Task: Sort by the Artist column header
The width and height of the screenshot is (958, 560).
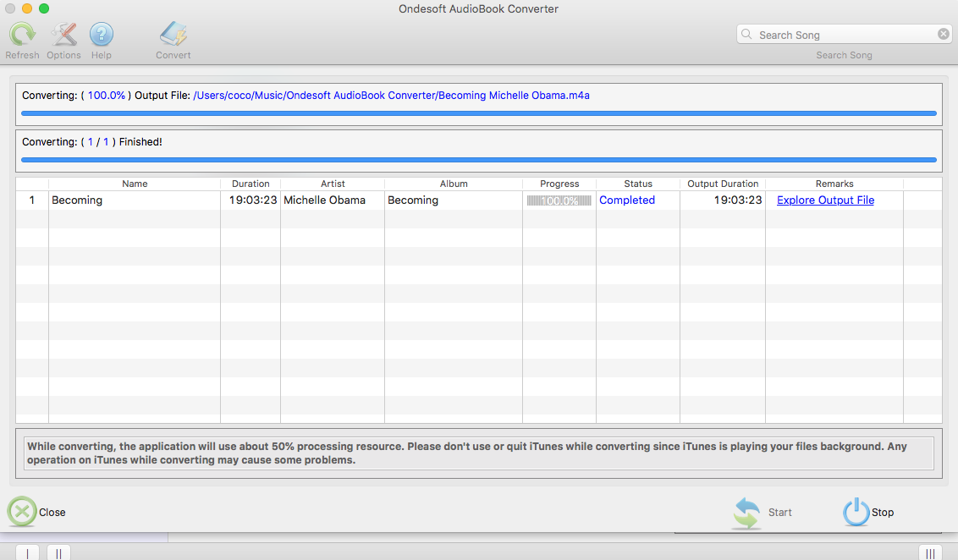Action: point(333,184)
